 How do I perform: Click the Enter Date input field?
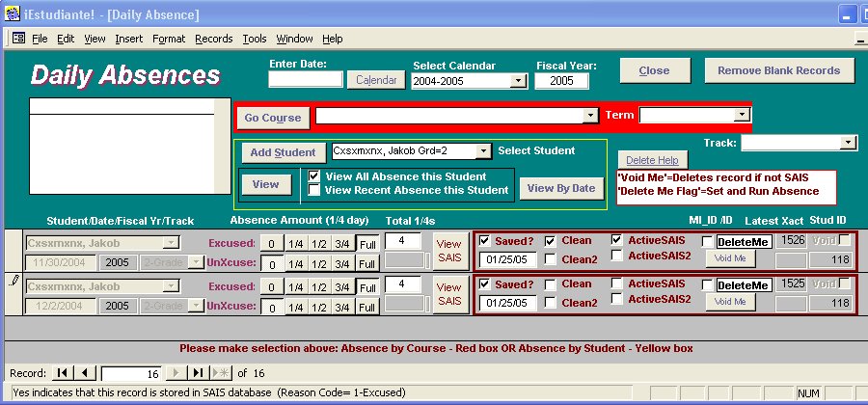[306, 80]
